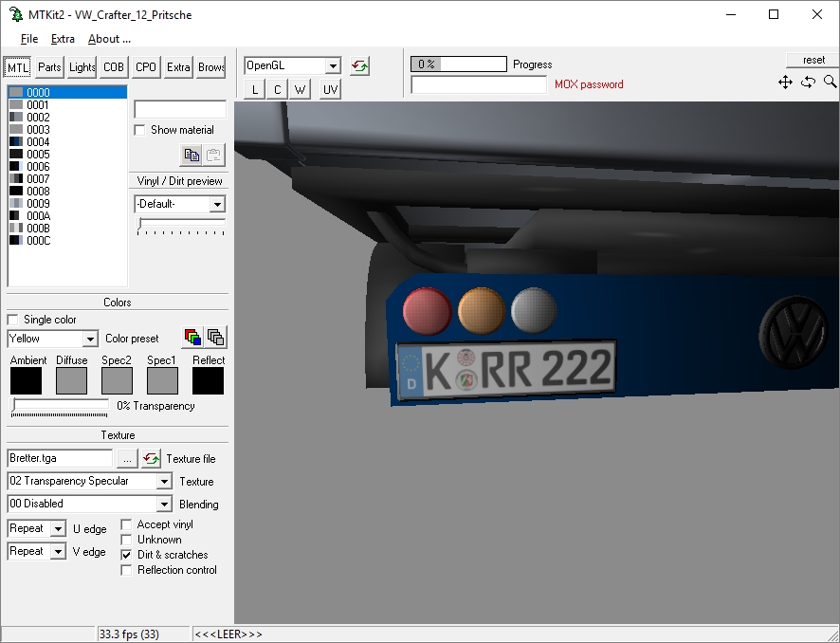
Task: Open the File menu
Action: (x=29, y=39)
